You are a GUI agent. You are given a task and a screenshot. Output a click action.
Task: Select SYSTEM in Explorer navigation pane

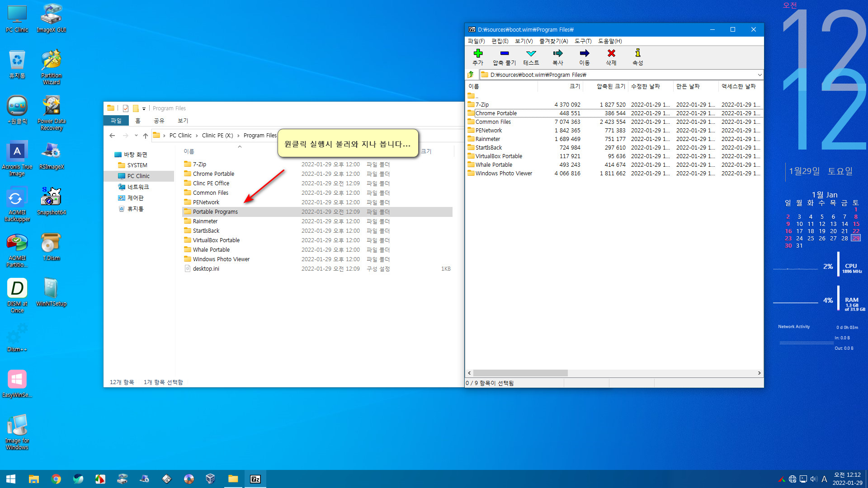coord(137,165)
